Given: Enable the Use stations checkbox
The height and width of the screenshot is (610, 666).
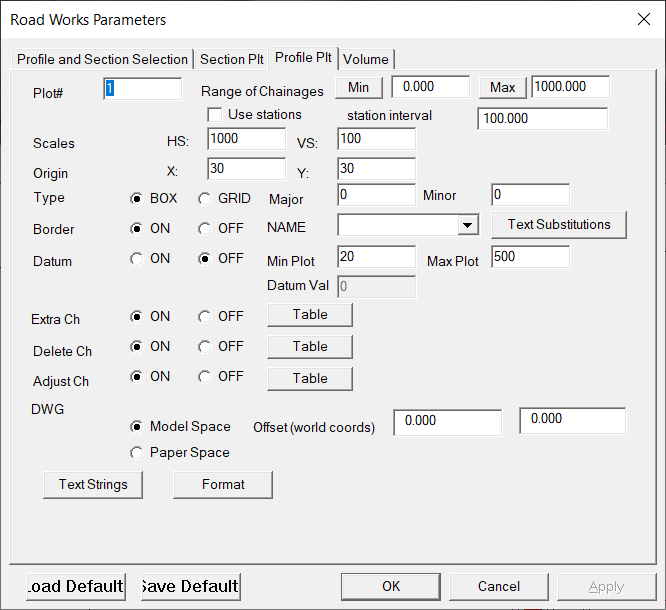Looking at the screenshot, I should [x=214, y=115].
